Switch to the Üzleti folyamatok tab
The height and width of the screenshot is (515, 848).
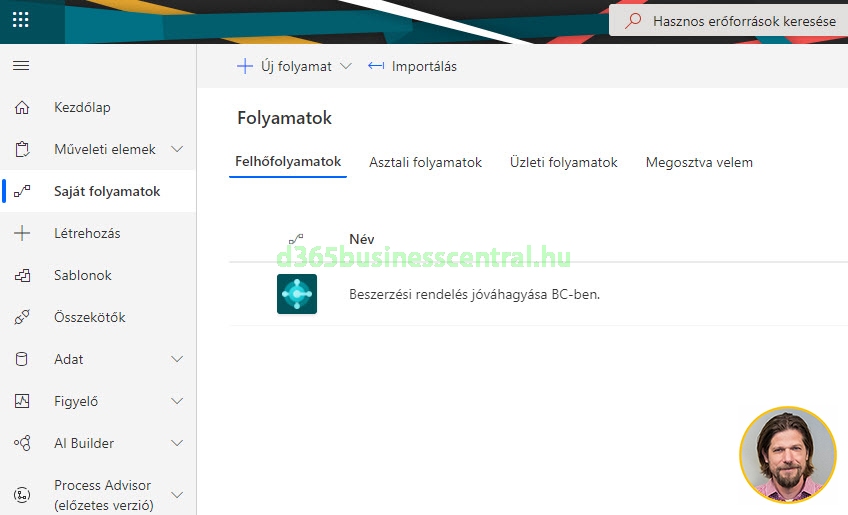(563, 162)
